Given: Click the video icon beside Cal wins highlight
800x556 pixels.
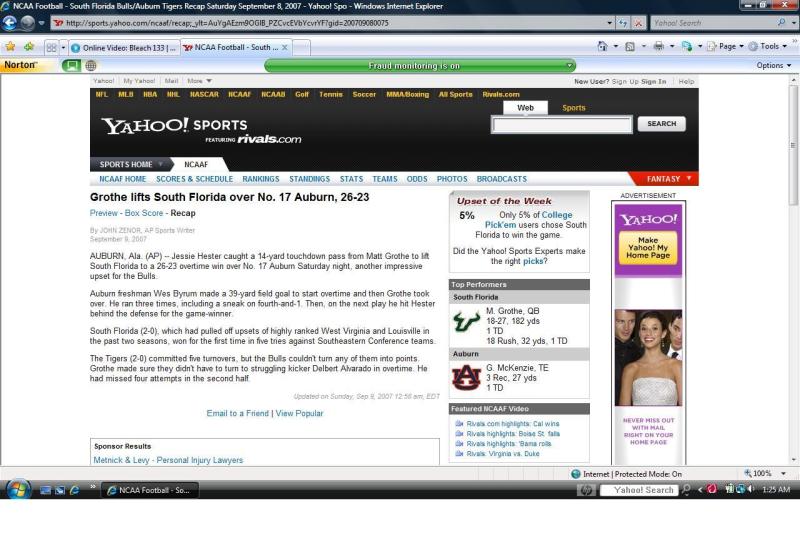Looking at the screenshot, I should pos(459,423).
